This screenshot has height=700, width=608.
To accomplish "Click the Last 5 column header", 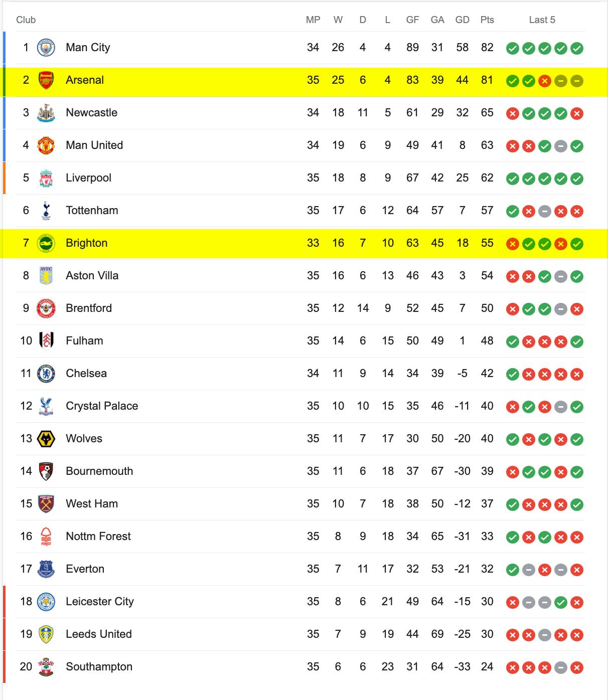I will click(x=542, y=20).
